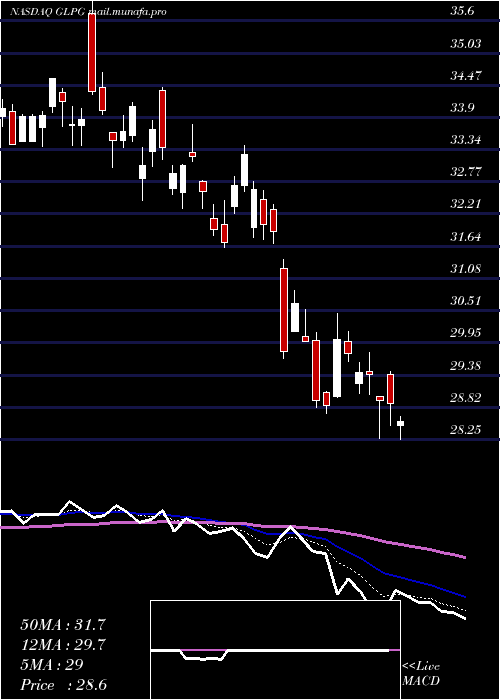The height and width of the screenshot is (700, 500).
Task: Click the 31.08 price axis label
Action: click(x=466, y=269)
